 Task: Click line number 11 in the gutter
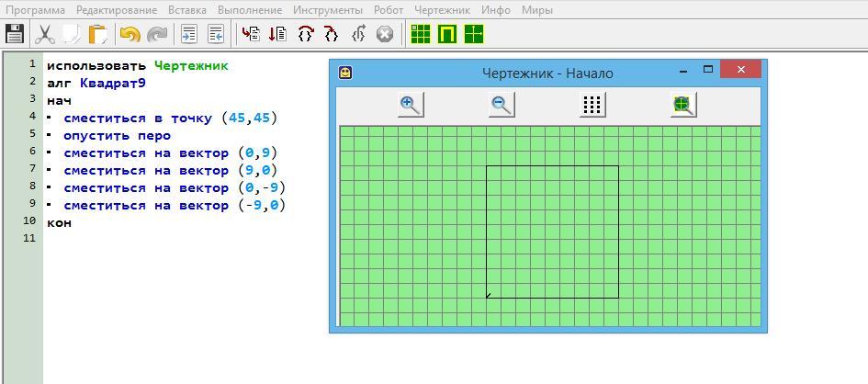29,238
